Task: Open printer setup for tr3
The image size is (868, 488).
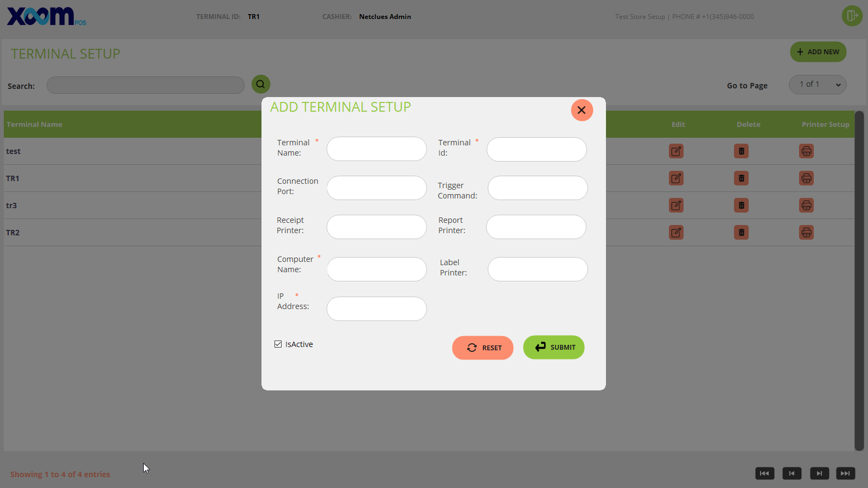Action: coord(806,206)
